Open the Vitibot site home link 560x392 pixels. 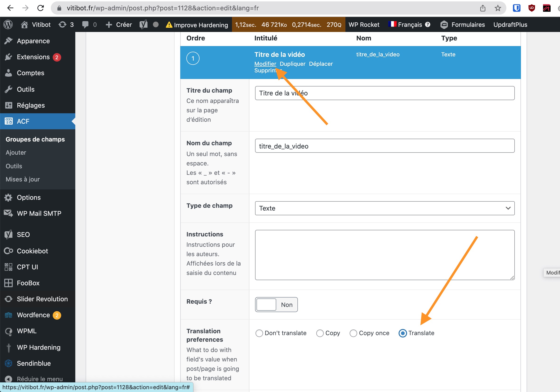click(36, 24)
